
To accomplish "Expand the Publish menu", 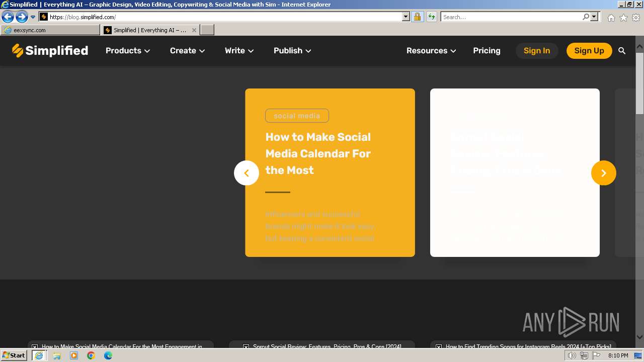I will tap(292, 50).
